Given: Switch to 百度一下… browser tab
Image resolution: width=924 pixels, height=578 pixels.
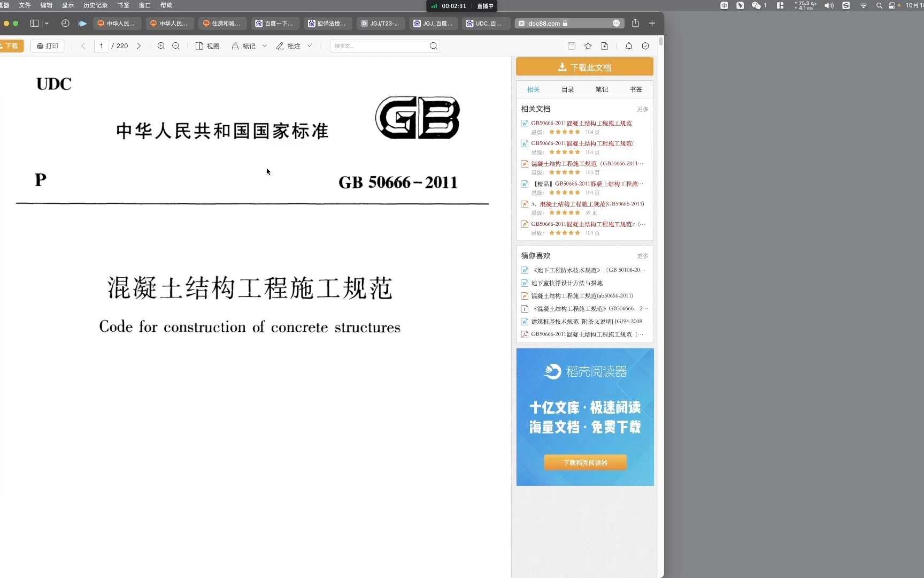Looking at the screenshot, I should coord(275,23).
